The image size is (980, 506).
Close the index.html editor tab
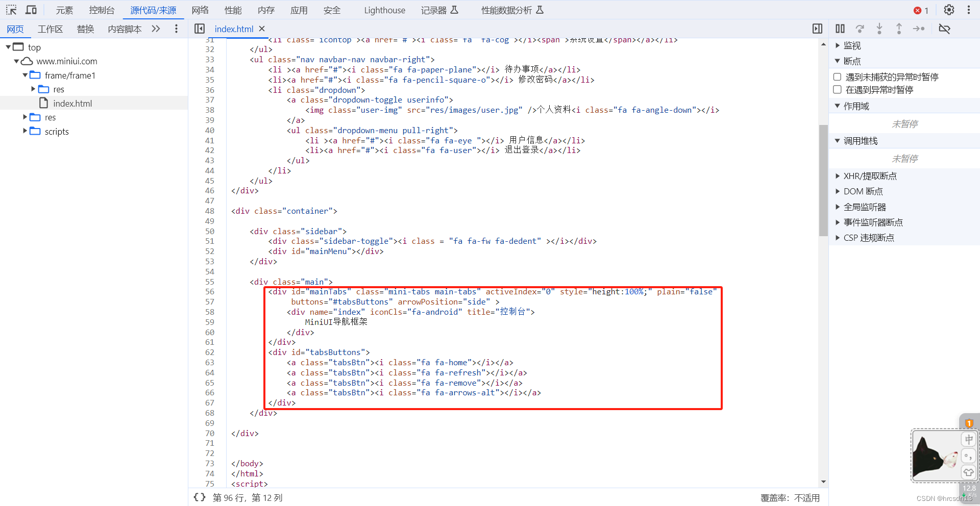[x=262, y=29]
